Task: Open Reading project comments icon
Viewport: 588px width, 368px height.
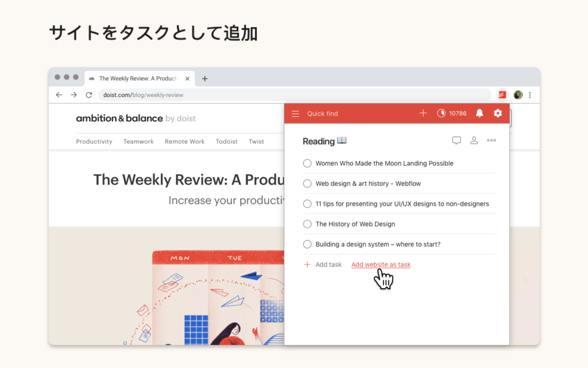Action: click(x=457, y=140)
